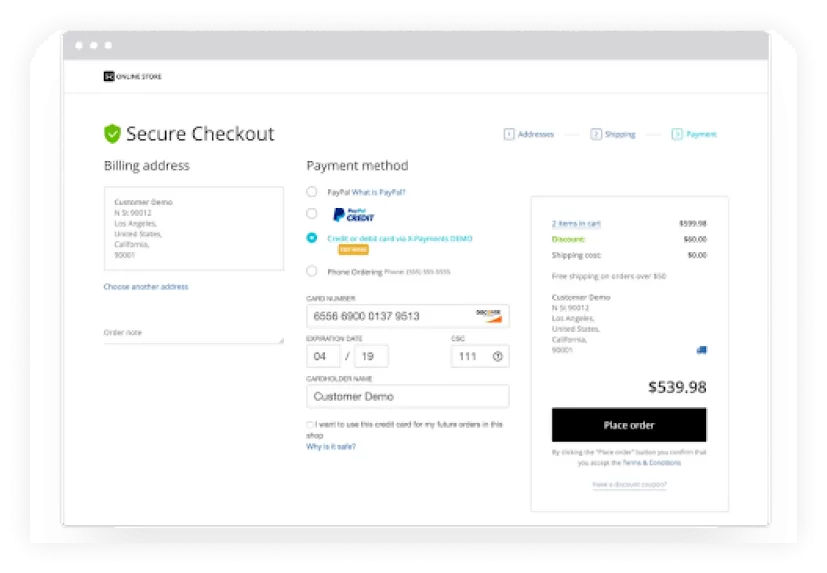Screen dimensions: 827x573
Task: Select the PayPal Credit radio button
Action: pos(312,214)
